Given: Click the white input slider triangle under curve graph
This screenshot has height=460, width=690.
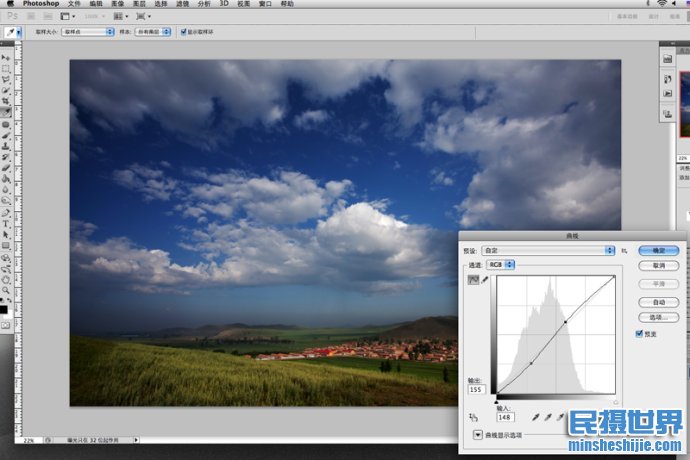Looking at the screenshot, I should click(x=616, y=401).
